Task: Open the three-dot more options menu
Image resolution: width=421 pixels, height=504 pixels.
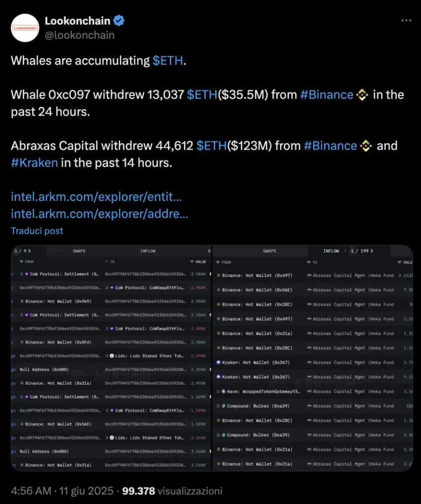Action: (405, 21)
